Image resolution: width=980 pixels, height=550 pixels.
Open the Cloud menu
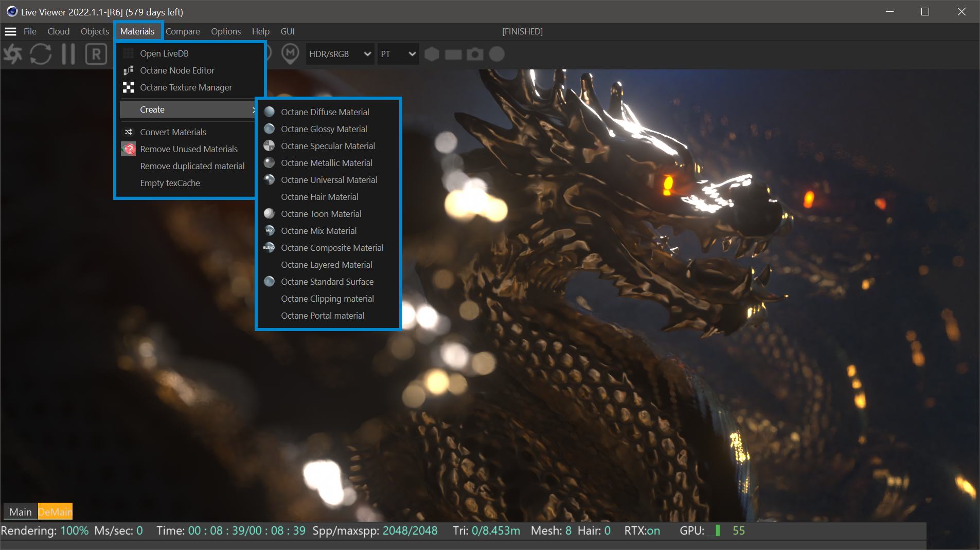click(59, 31)
